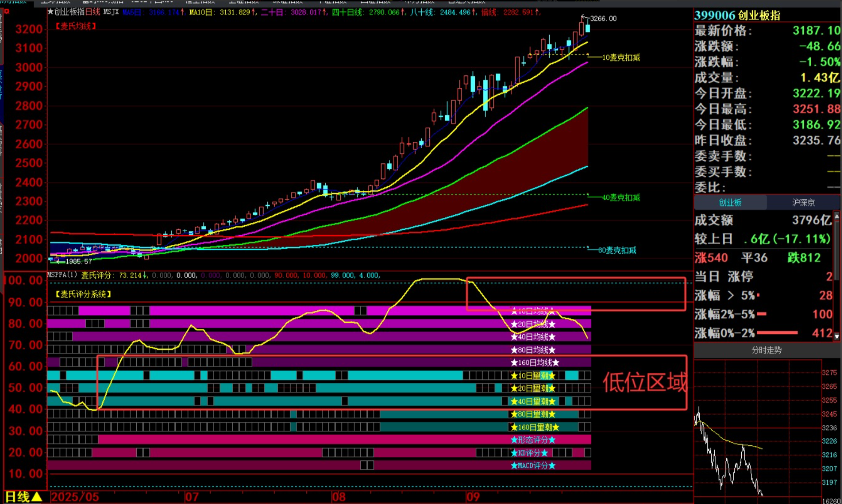This screenshot has width=842, height=504.
Task: Click the ★MACD评分★ row label
Action: 533,465
